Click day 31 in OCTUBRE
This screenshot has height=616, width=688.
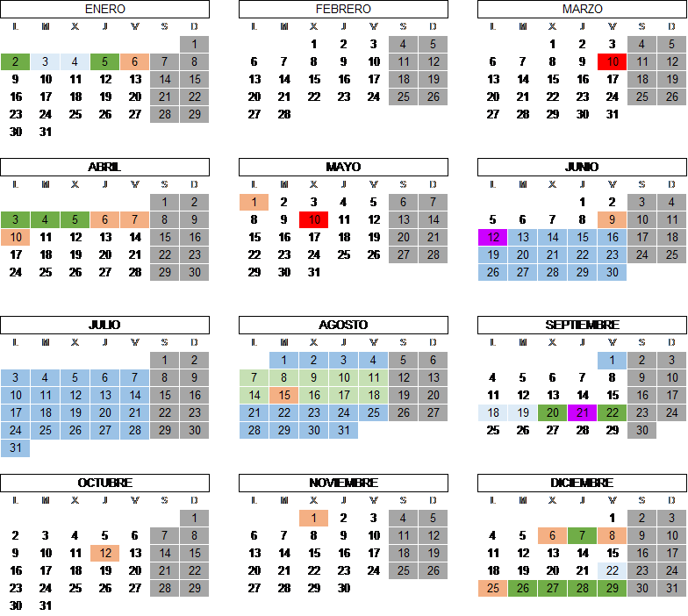46,605
